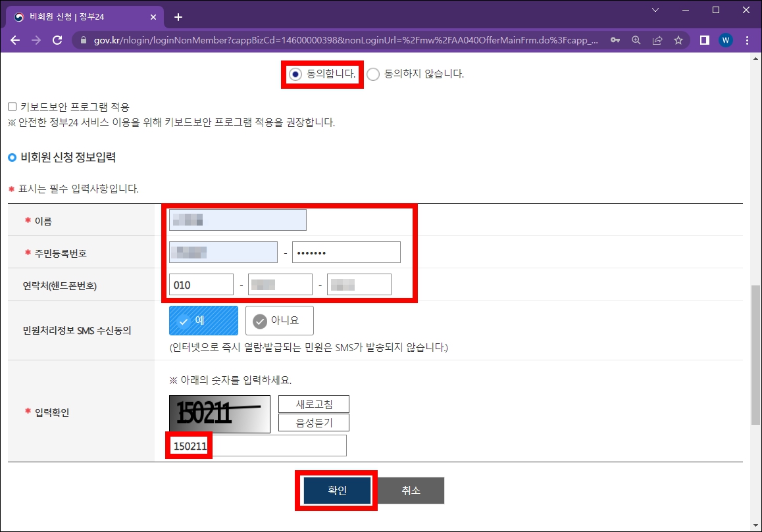Screen dimensions: 762x532
Task: Reload the current page
Action: coord(57,39)
